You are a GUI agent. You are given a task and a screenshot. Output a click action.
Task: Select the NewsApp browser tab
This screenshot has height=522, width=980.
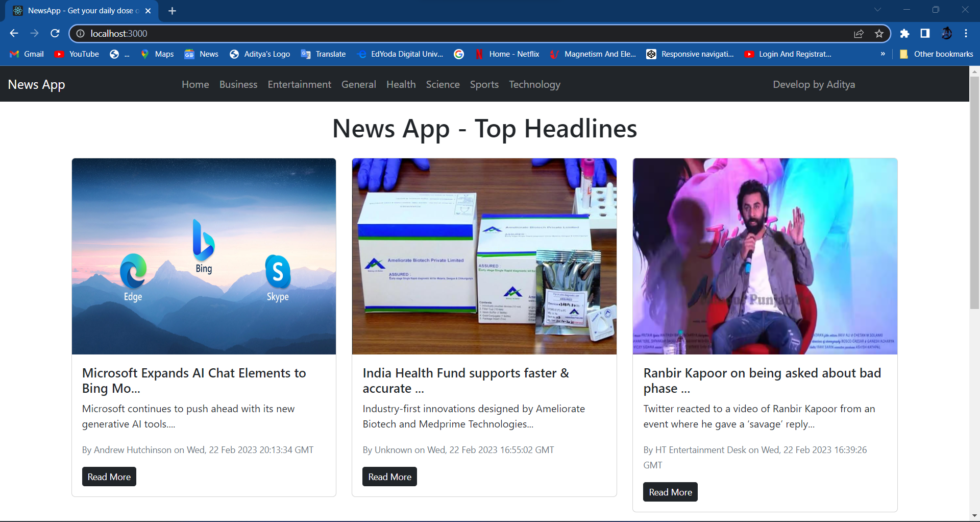coord(82,11)
